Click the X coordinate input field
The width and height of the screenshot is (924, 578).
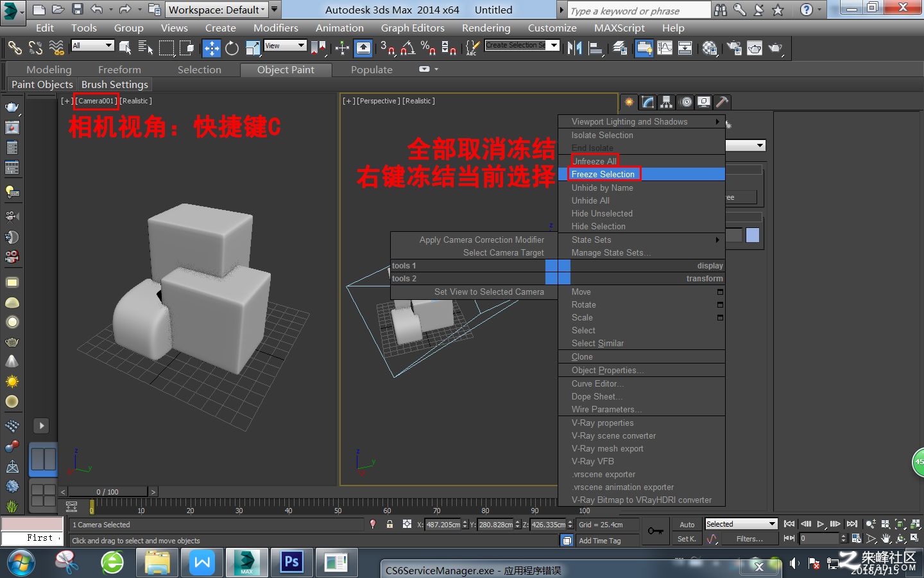[x=443, y=524]
